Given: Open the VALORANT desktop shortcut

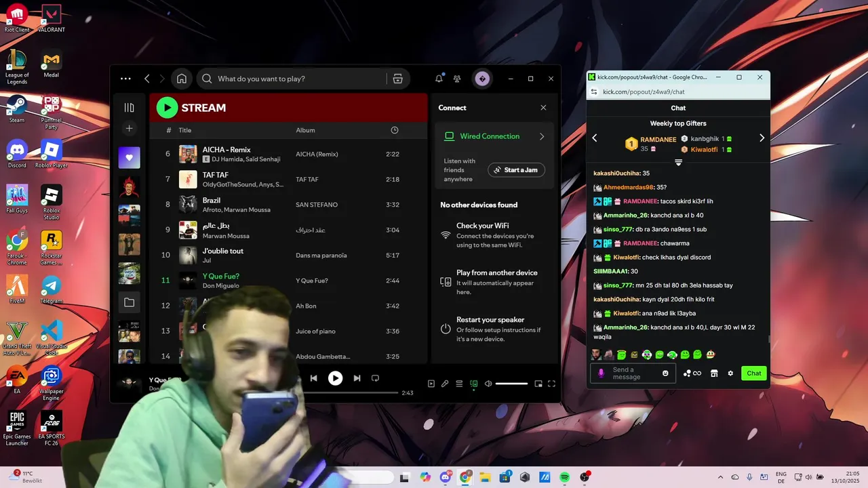Looking at the screenshot, I should click(52, 18).
